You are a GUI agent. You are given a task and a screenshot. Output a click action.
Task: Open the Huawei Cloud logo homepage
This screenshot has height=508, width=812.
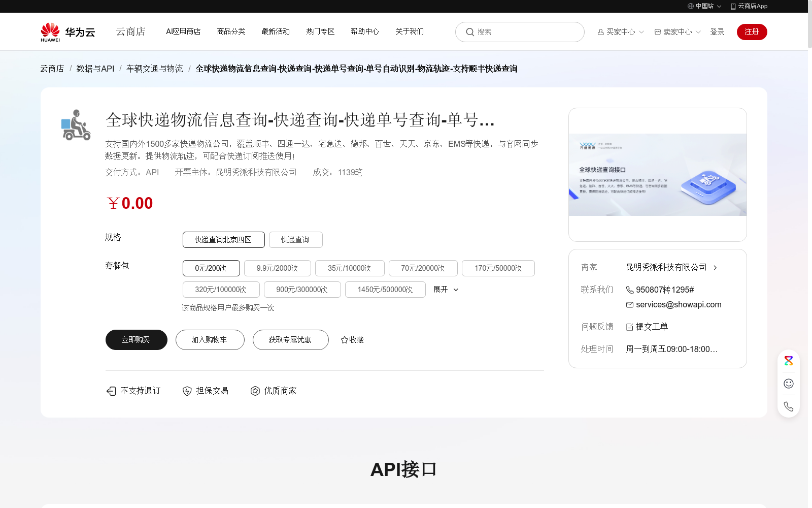(x=68, y=32)
